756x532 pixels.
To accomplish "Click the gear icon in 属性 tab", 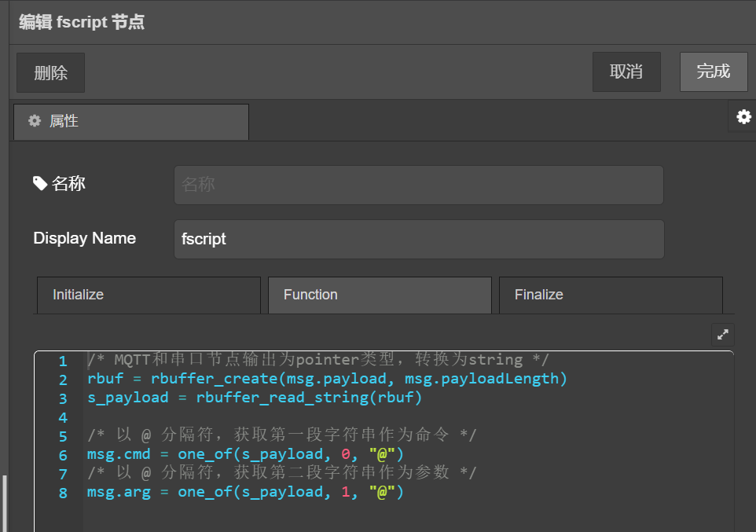I will pos(35,121).
